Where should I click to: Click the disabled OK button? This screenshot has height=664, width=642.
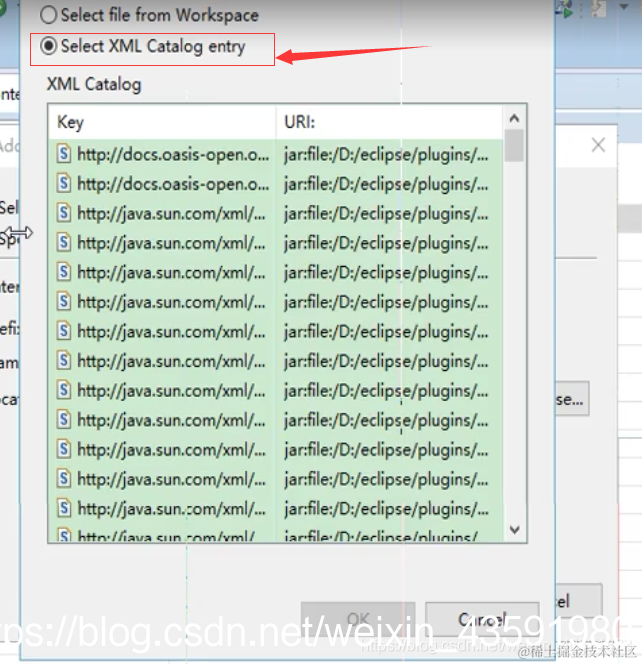358,620
